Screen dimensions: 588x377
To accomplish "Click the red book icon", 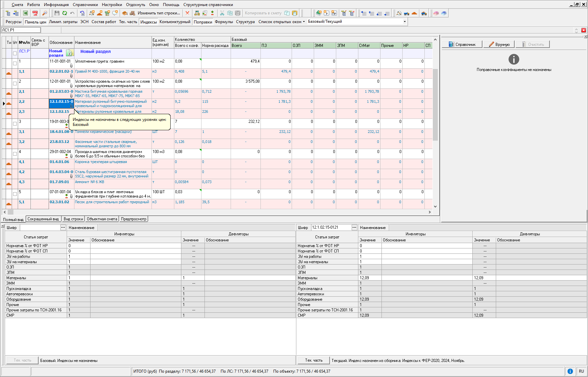I will 436,13.
